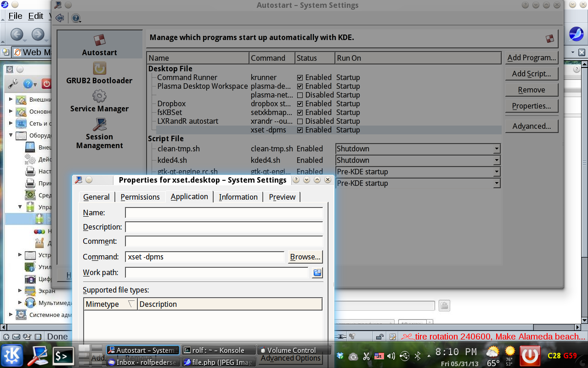Viewport: 588px width, 368px height.
Task: Open the KDE application launcher menu
Action: coord(12,356)
